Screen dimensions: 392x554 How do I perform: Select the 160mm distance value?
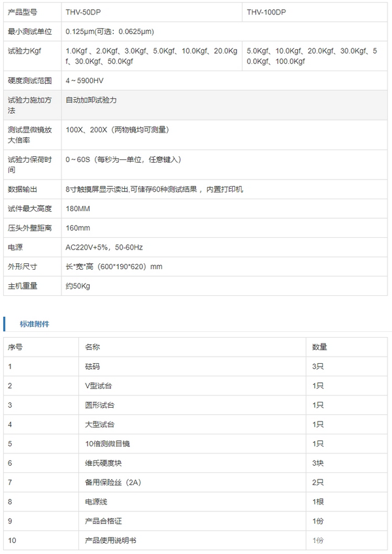pyautogui.click(x=78, y=228)
